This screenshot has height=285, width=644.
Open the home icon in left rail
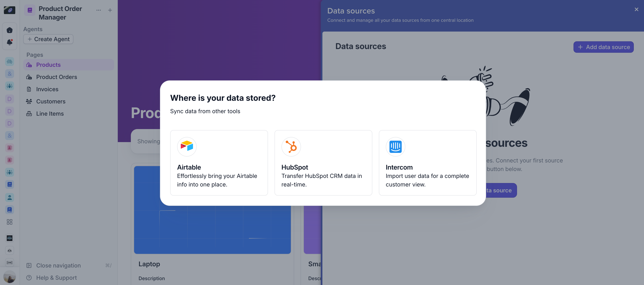tap(10, 30)
